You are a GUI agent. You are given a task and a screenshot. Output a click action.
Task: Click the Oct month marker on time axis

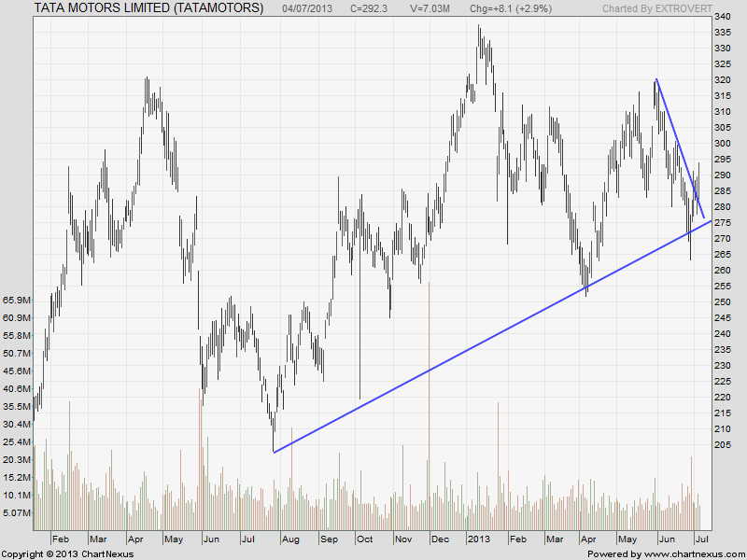(x=364, y=539)
